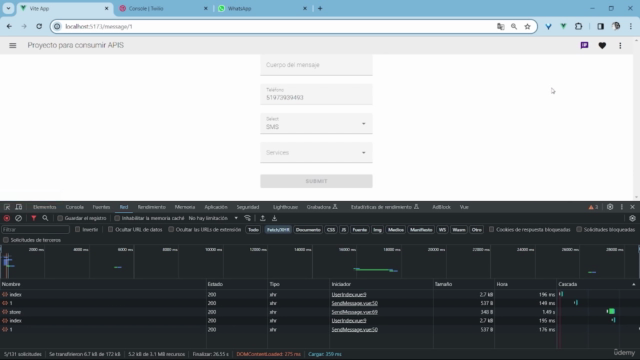The image size is (640, 360).
Task: Check Solicitudes bloqueadas checkbox
Action: [579, 229]
